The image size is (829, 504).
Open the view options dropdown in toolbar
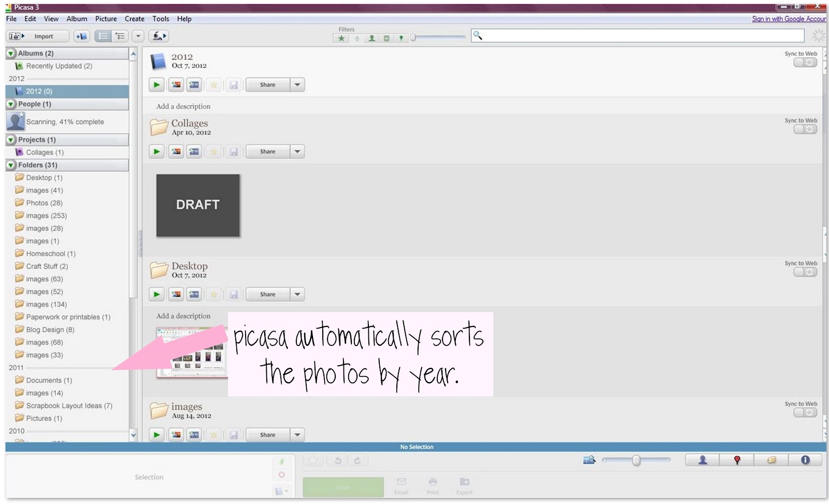[138, 36]
